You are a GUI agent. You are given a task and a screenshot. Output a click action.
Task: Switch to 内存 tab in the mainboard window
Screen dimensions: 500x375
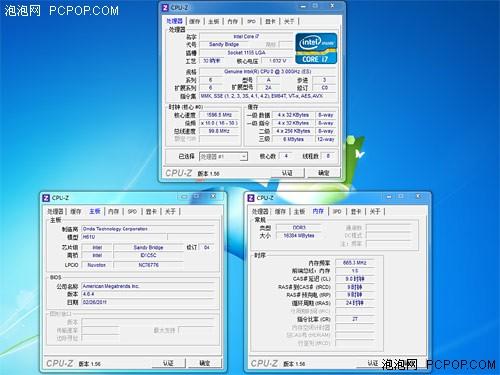point(114,211)
